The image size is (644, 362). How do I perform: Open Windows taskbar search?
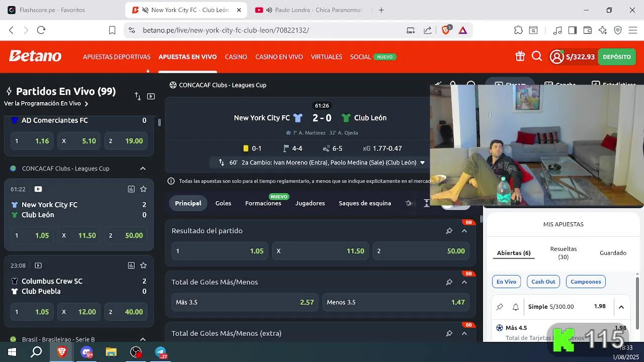tap(36, 352)
